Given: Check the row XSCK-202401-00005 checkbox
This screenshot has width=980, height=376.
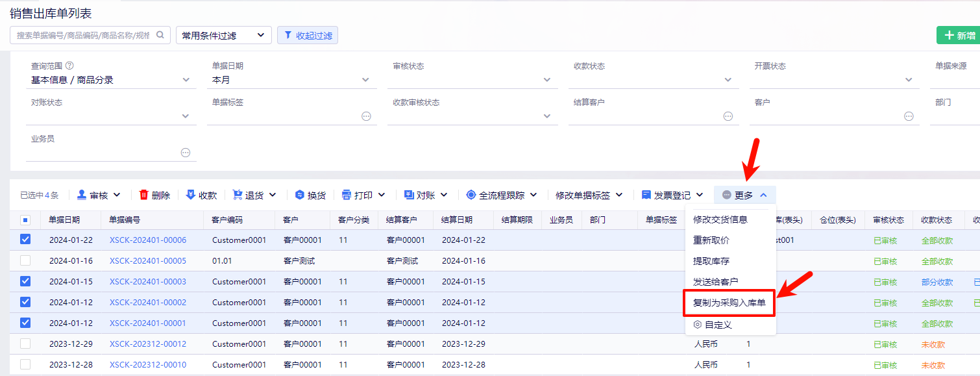Looking at the screenshot, I should click(25, 260).
